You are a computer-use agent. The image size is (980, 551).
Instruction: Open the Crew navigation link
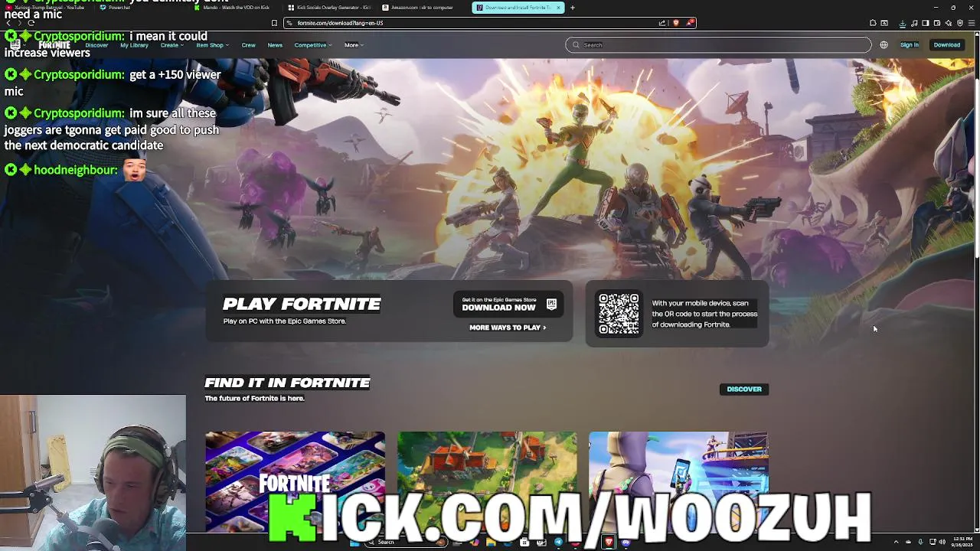(248, 45)
